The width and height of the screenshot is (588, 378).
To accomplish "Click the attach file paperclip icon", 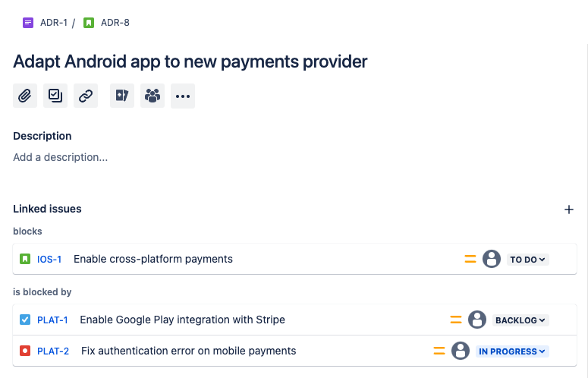I will [25, 96].
